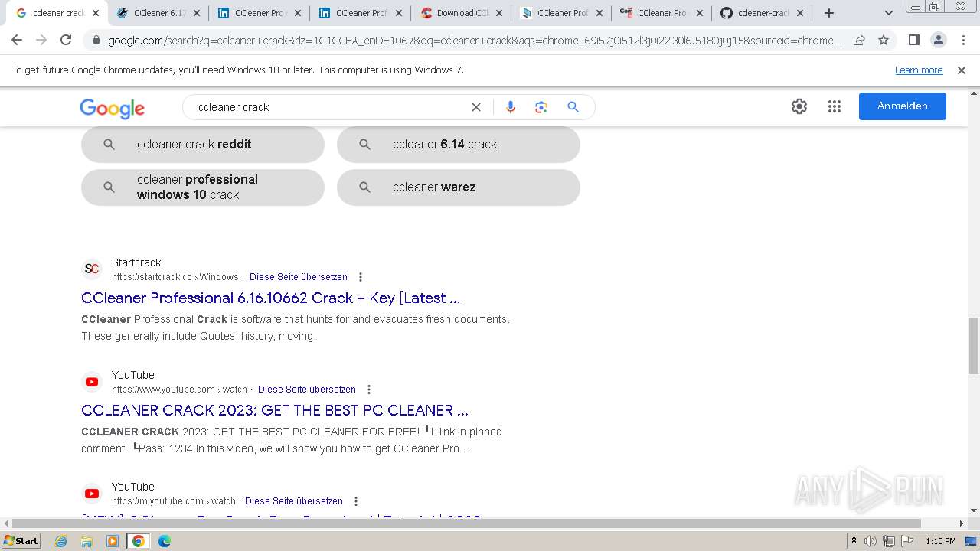Select suggestion ccleaner crack reddit
Viewport: 980px width, 551px height.
coord(203,145)
